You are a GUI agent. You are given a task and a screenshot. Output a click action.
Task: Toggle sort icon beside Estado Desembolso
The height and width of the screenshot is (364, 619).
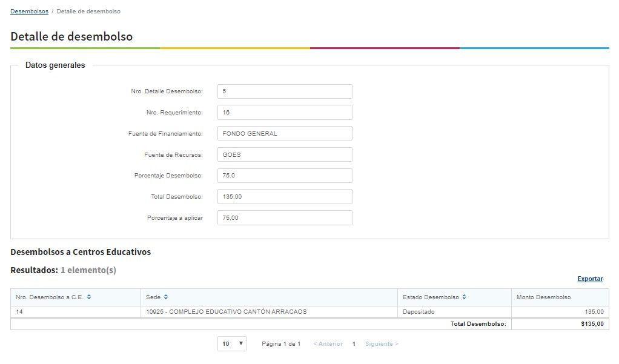[x=464, y=297]
